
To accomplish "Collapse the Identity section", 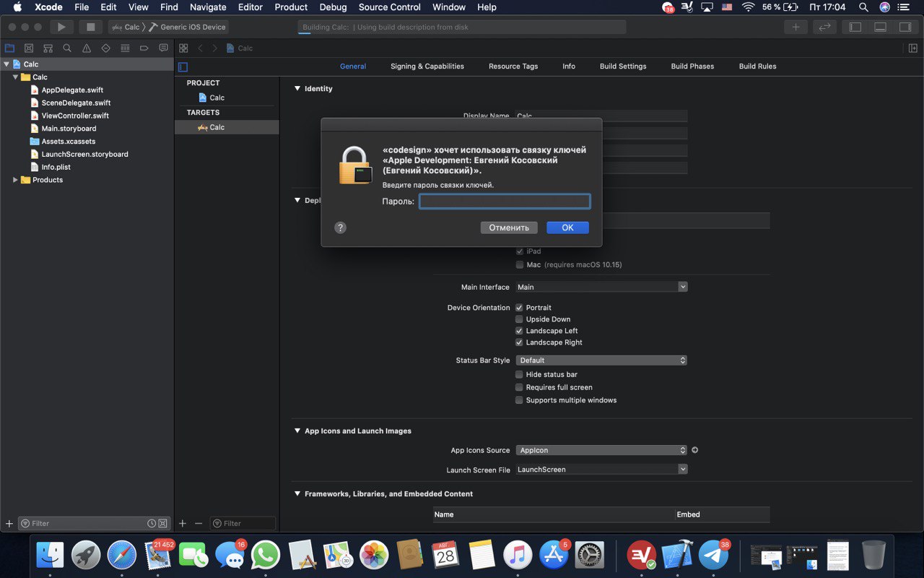I will tap(297, 88).
